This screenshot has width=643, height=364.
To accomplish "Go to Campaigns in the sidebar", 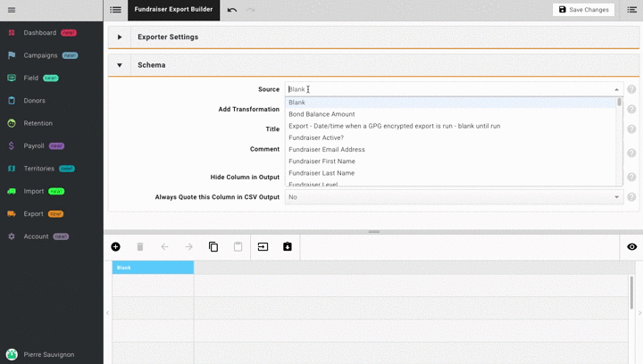I will (40, 55).
